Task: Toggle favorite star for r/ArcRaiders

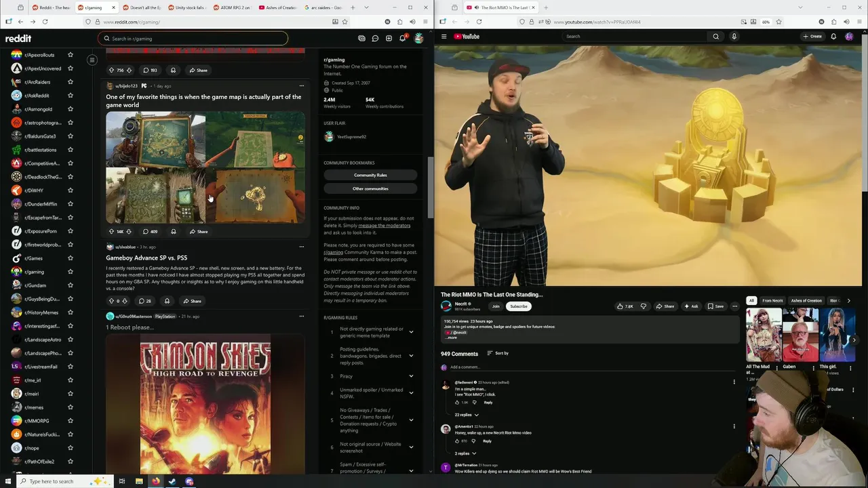Action: pyautogui.click(x=71, y=82)
